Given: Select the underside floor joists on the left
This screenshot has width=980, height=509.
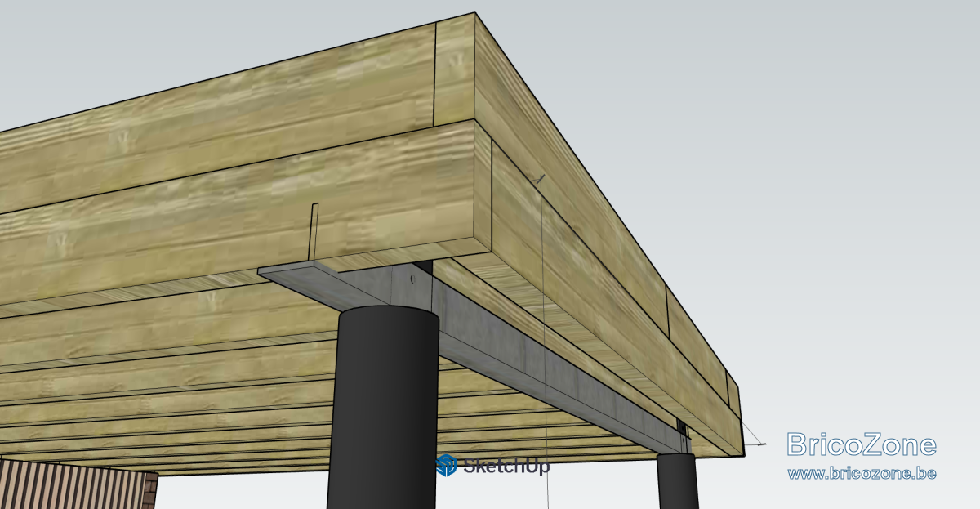Looking at the screenshot, I should 163,384.
